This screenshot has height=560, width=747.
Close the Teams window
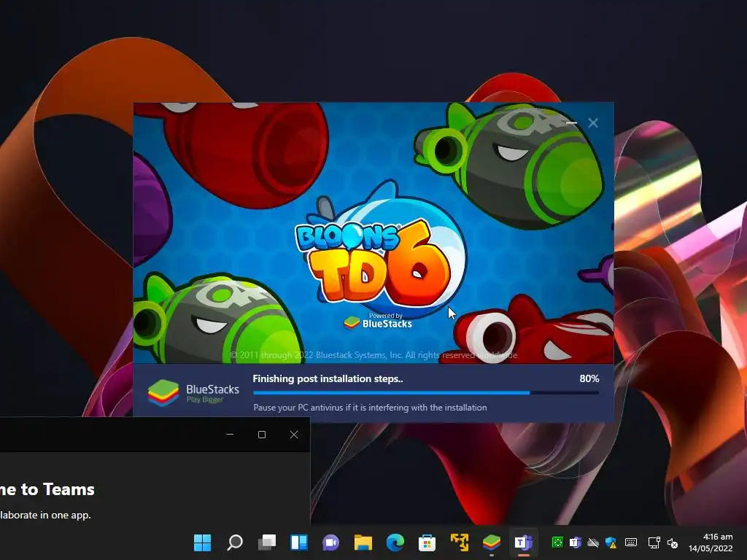coord(294,435)
